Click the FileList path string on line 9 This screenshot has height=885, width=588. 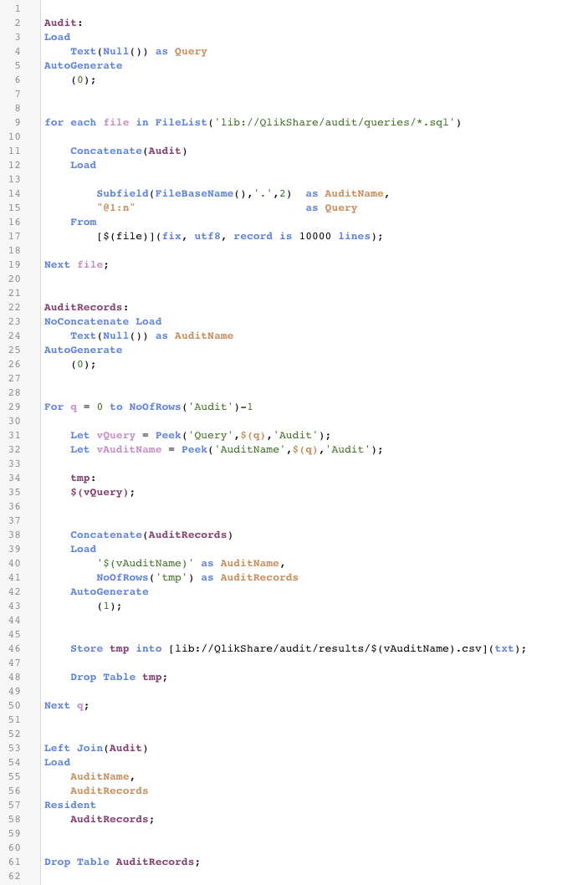334,122
